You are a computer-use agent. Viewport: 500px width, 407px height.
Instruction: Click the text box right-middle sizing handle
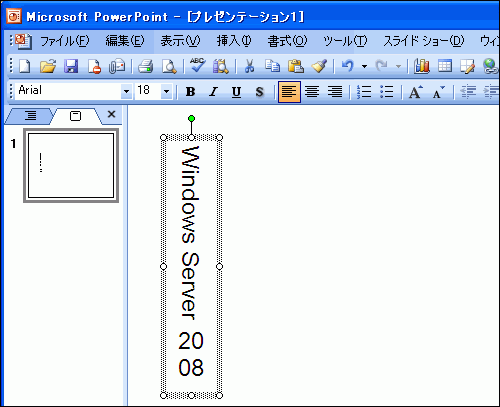pyautogui.click(x=219, y=266)
